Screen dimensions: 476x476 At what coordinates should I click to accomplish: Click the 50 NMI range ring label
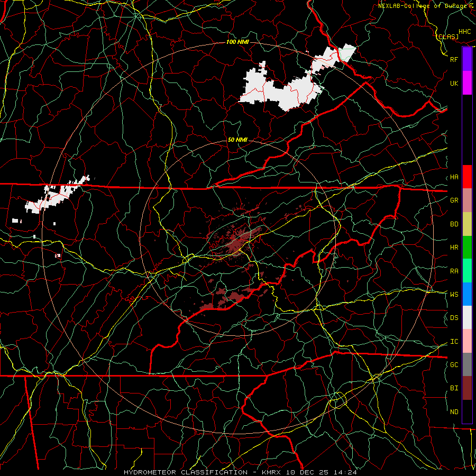[237, 140]
